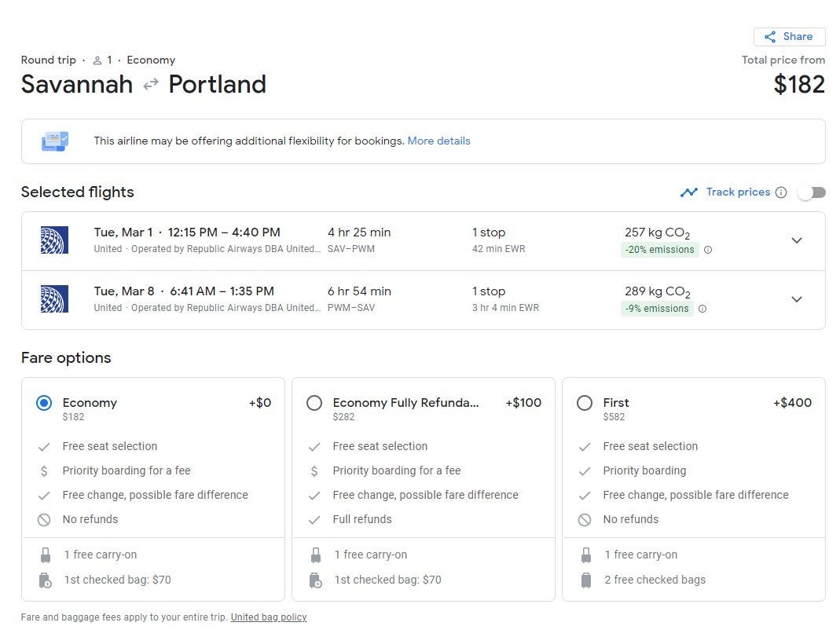Click the -9% emissions badge

[657, 309]
